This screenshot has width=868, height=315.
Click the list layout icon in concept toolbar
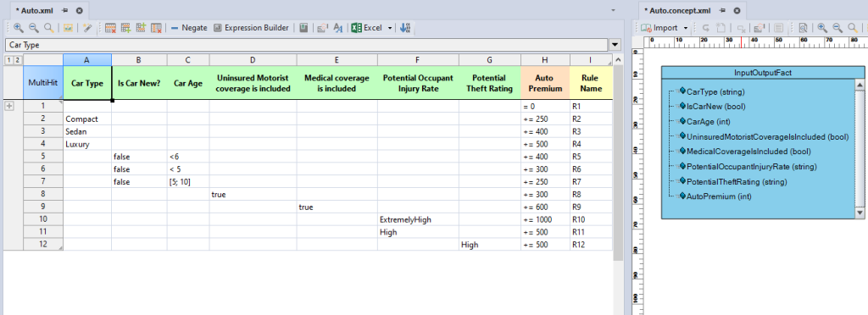778,28
